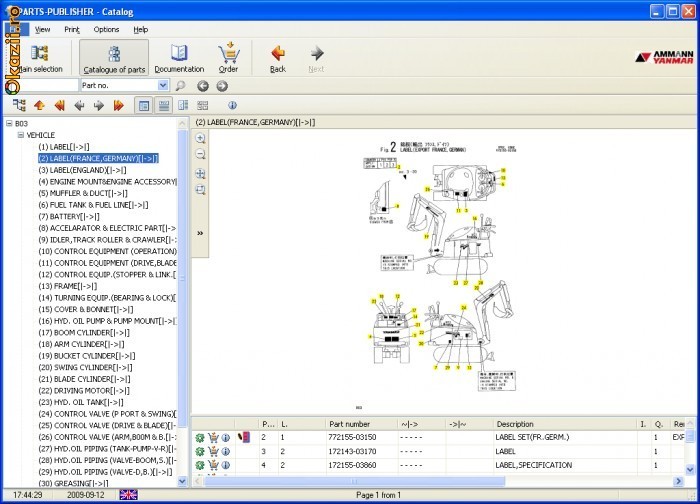Select (13) FRAME in the tree
Image resolution: width=700 pixels, height=504 pixels.
(68, 286)
